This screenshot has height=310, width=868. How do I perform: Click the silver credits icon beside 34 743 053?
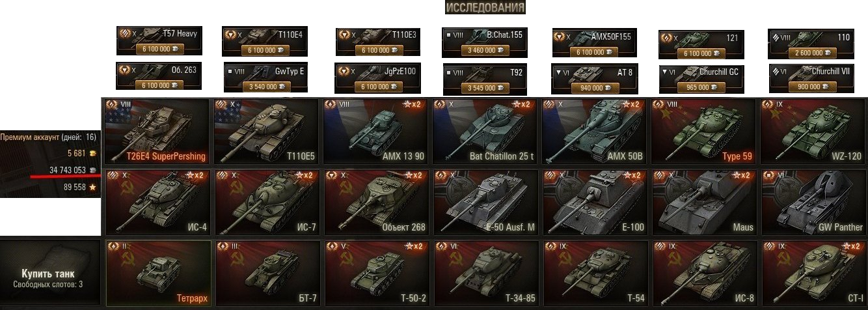coord(92,170)
